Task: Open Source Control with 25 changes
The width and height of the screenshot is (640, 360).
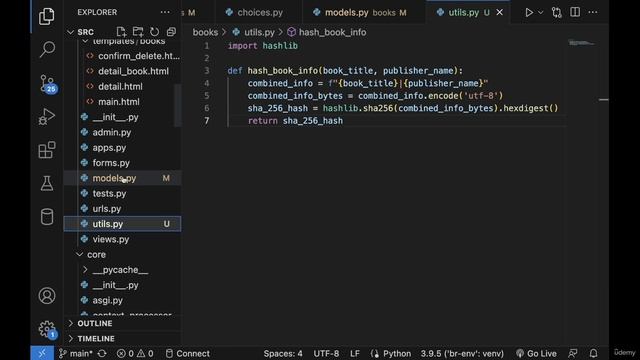Action: pos(47,84)
